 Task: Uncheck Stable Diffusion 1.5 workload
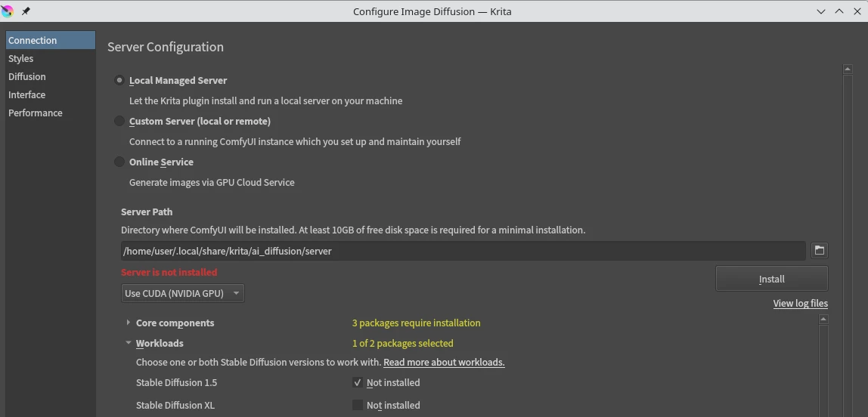[x=358, y=383]
